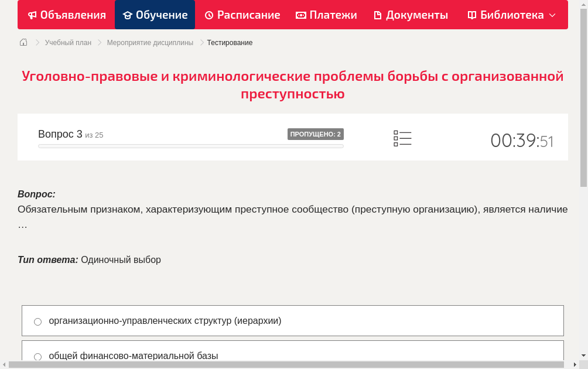This screenshot has width=588, height=369.
Task: Click the ПРОПУЩЕНО: 2 badge
Action: tap(316, 134)
